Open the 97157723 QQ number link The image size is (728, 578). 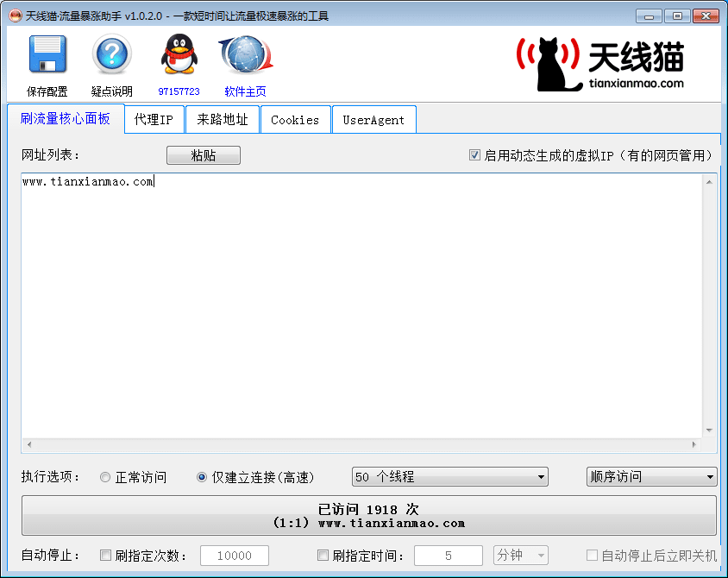click(x=179, y=91)
